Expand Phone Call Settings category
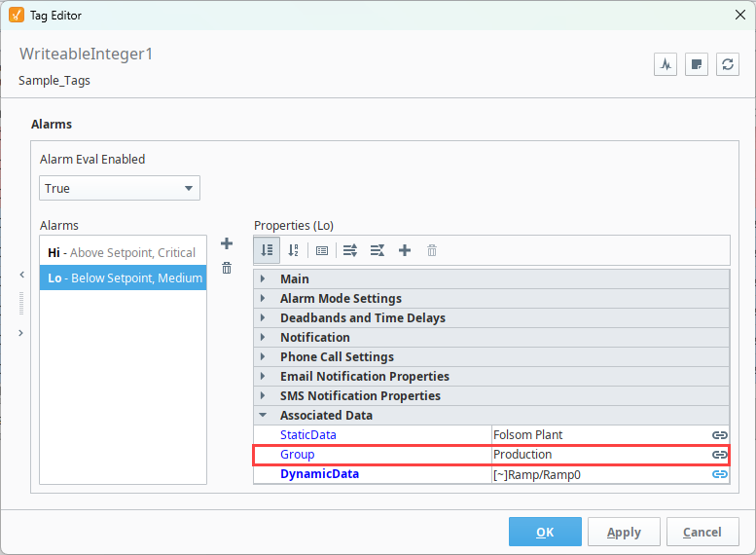The height and width of the screenshot is (555, 756). coord(263,356)
